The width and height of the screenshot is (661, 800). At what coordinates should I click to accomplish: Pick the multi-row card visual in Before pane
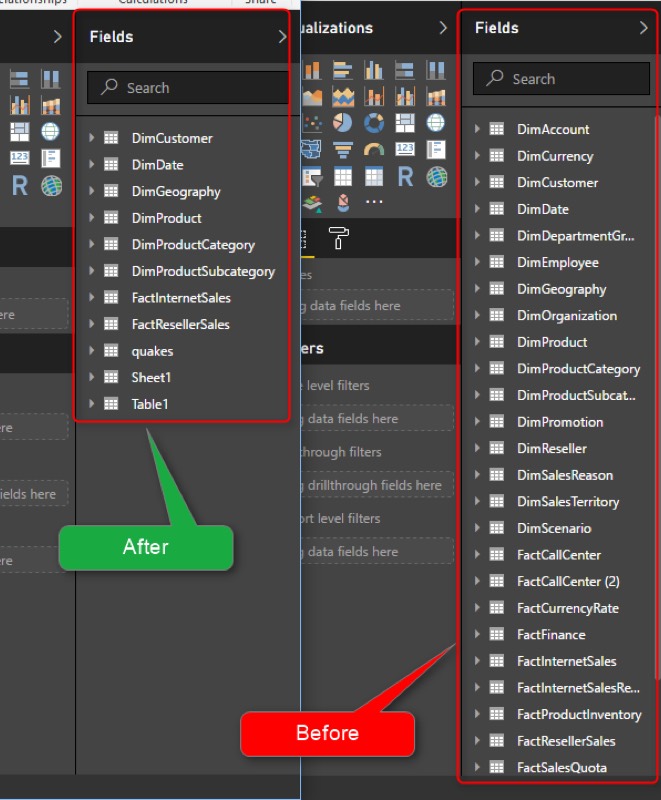coord(436,149)
